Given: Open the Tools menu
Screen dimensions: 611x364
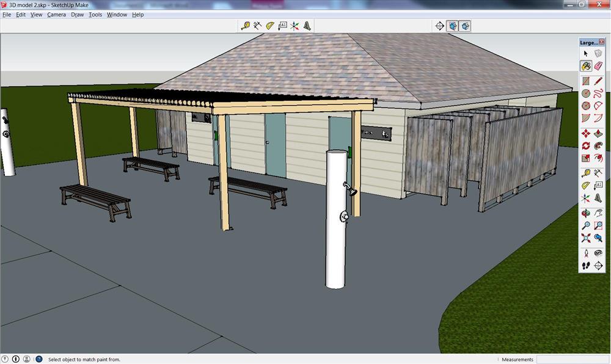Looking at the screenshot, I should pyautogui.click(x=95, y=15).
